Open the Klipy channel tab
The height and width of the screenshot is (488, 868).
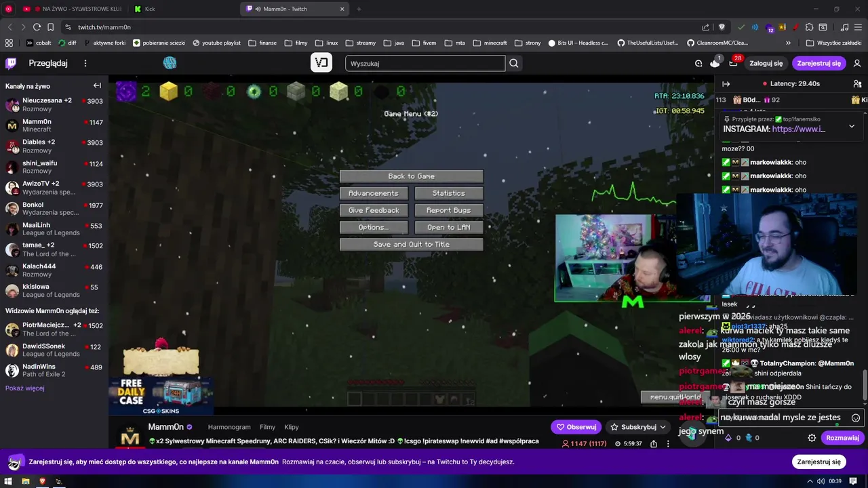[x=292, y=427]
